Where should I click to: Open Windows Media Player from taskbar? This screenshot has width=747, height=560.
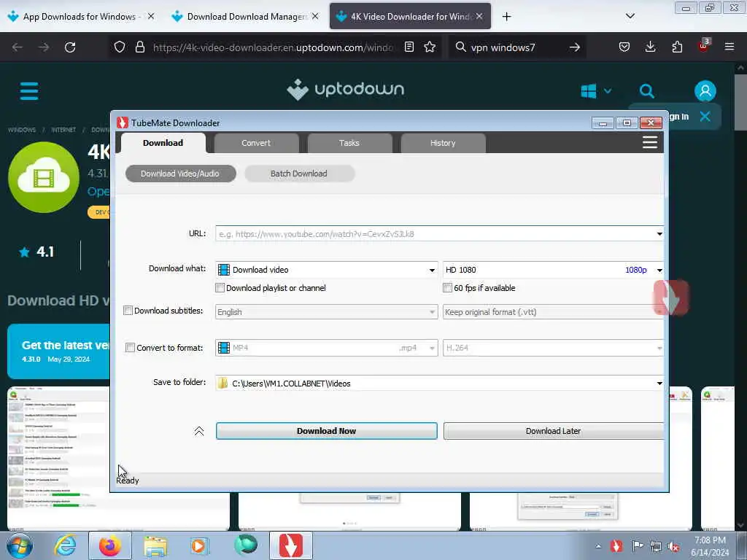198,545
